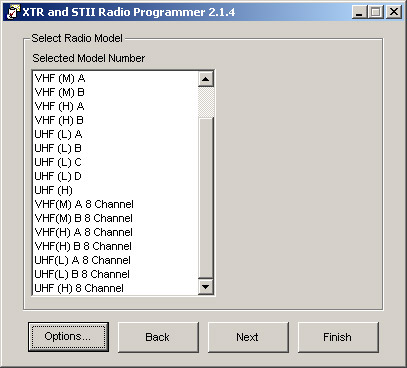Click the model list scrollbar thumb
The height and width of the screenshot is (368, 407).
(x=206, y=102)
